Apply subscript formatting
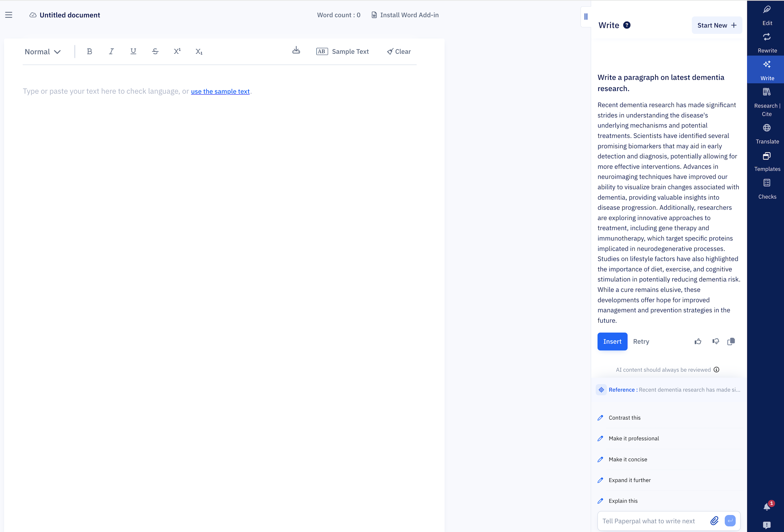The image size is (784, 532). click(199, 51)
